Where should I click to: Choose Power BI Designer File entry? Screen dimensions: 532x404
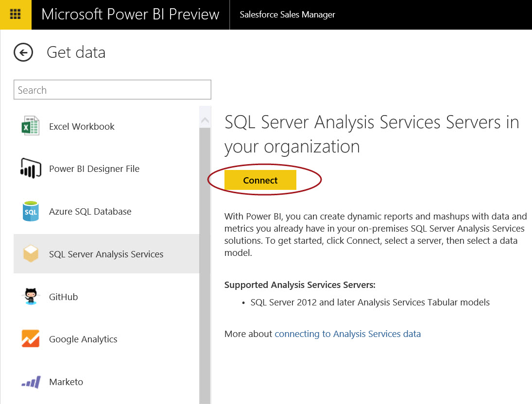tap(106, 168)
